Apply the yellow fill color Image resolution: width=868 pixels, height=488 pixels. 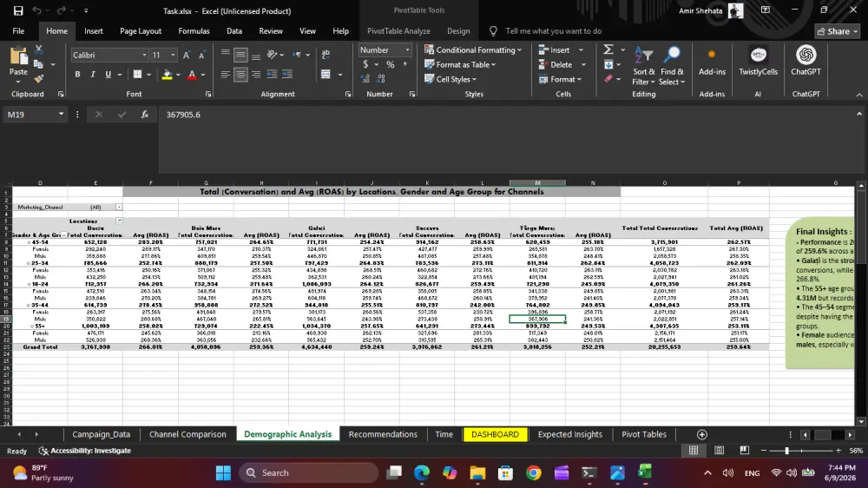pos(167,74)
